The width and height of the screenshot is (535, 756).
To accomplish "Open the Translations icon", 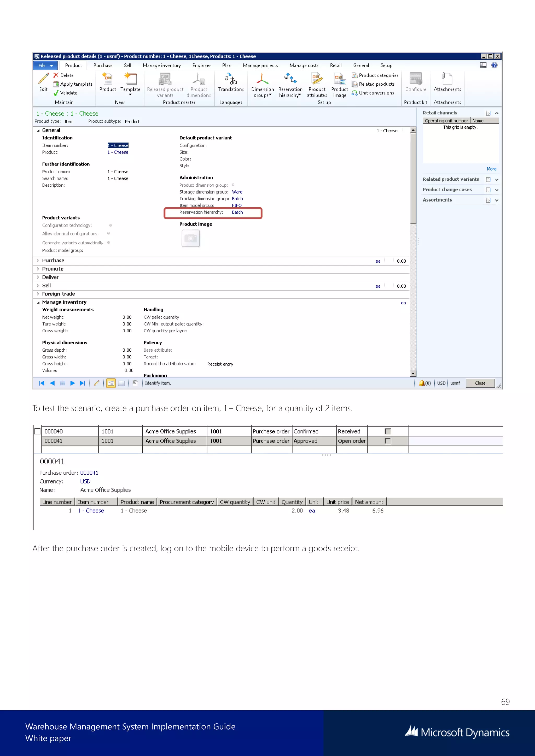I will [231, 79].
